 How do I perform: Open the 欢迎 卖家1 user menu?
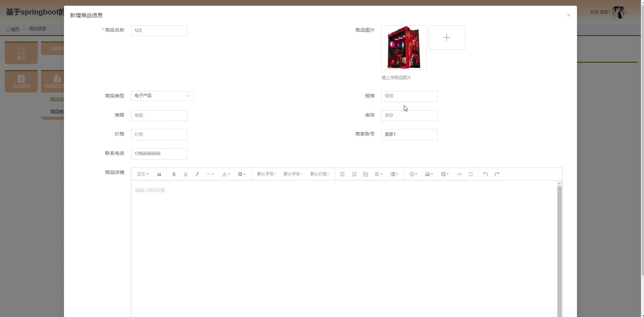coord(609,12)
